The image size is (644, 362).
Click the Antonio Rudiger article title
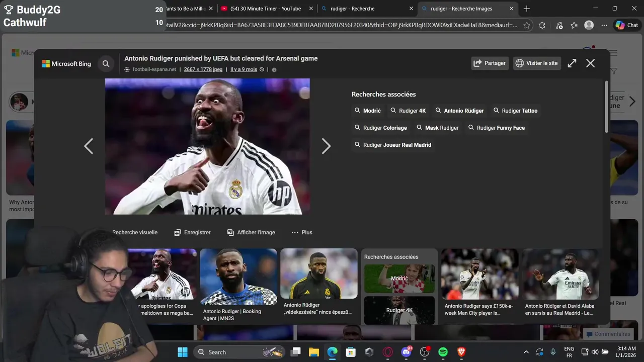tap(221, 58)
